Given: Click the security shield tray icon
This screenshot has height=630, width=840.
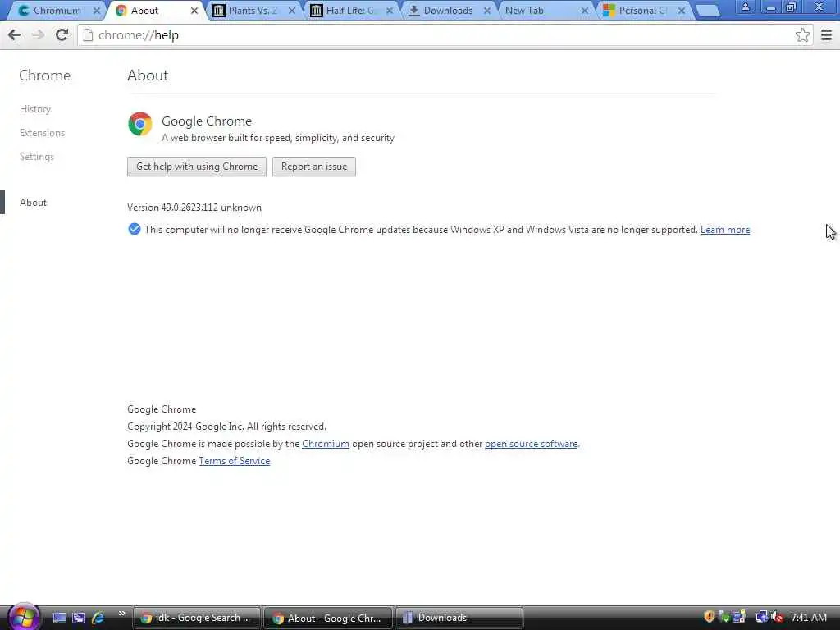Looking at the screenshot, I should 710,617.
